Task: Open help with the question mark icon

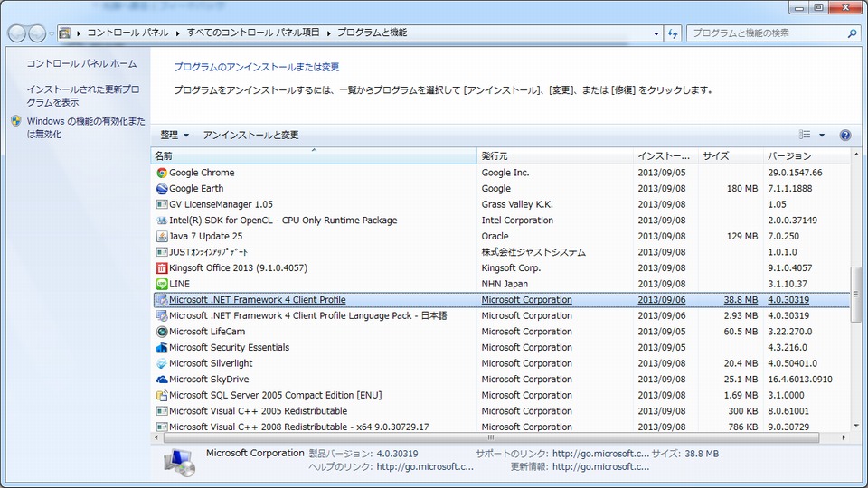Action: click(x=845, y=136)
